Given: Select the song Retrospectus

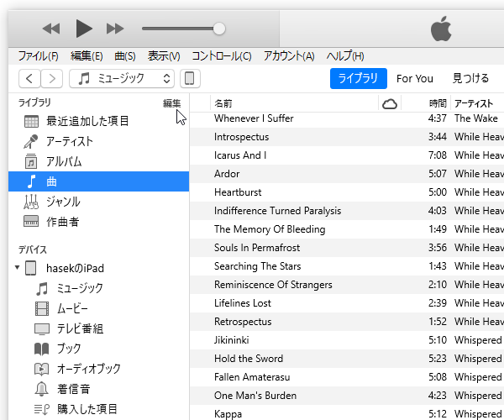Looking at the screenshot, I should 243,322.
